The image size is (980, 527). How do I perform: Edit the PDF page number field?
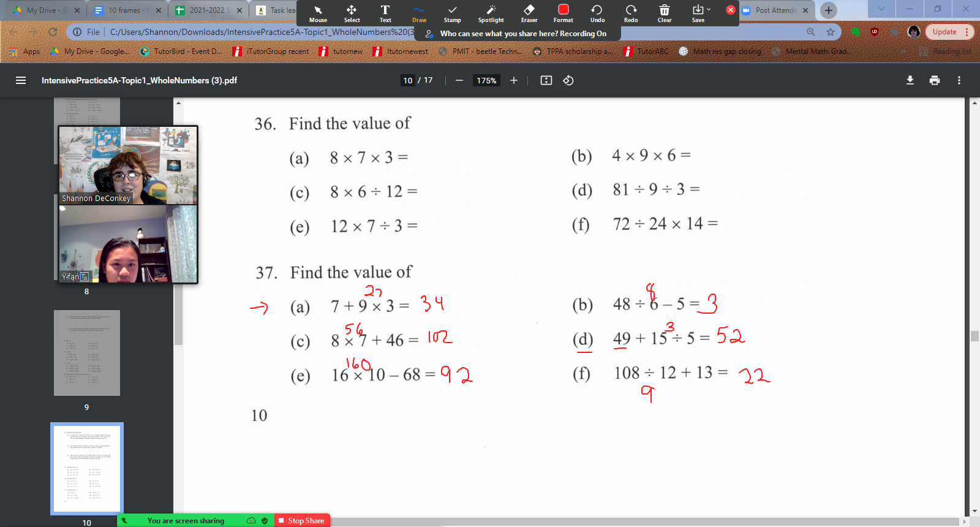click(408, 80)
